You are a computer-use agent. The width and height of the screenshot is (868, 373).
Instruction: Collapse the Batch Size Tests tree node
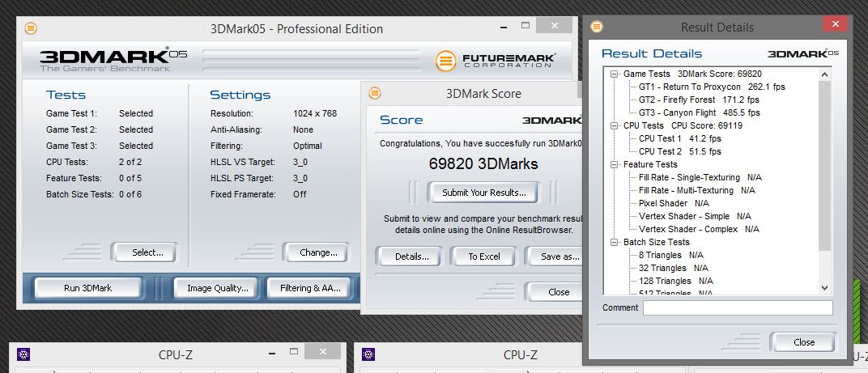point(614,242)
